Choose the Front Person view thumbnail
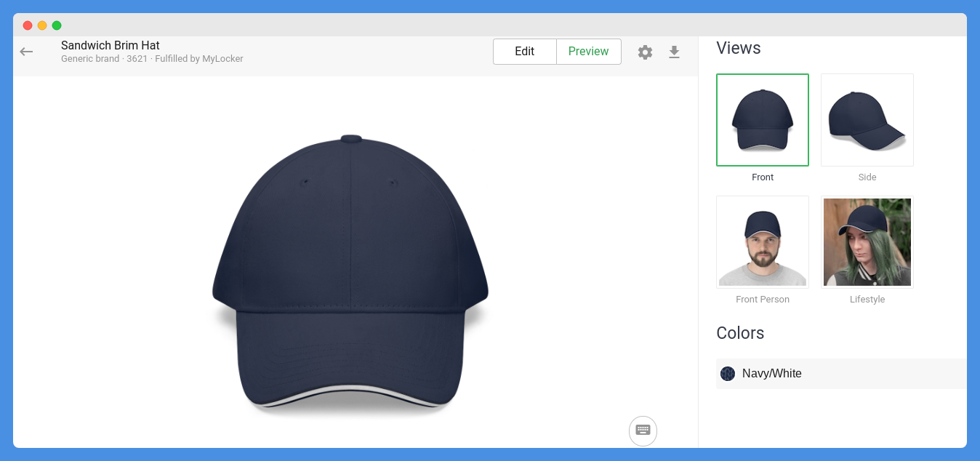The width and height of the screenshot is (980, 461). coord(763,242)
